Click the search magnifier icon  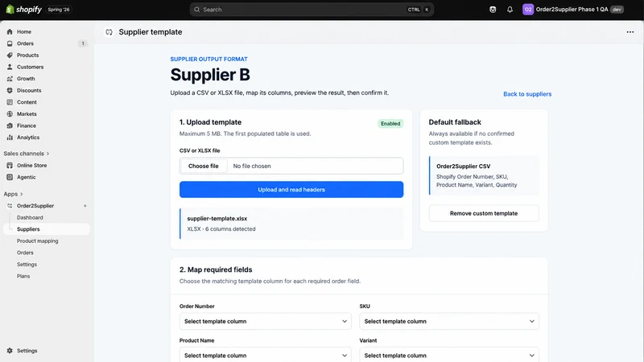[197, 10]
